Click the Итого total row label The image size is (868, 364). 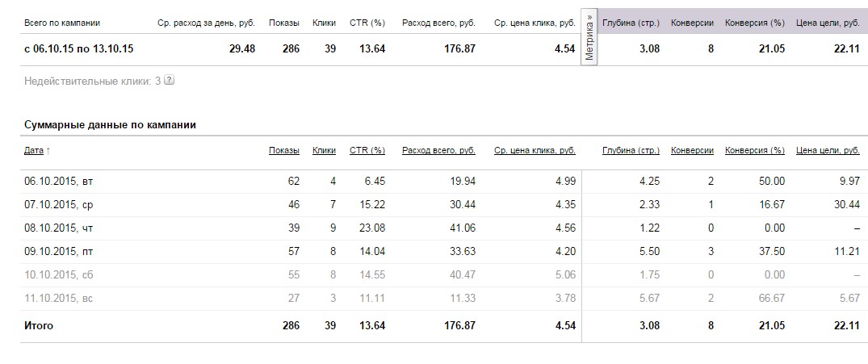[39, 325]
